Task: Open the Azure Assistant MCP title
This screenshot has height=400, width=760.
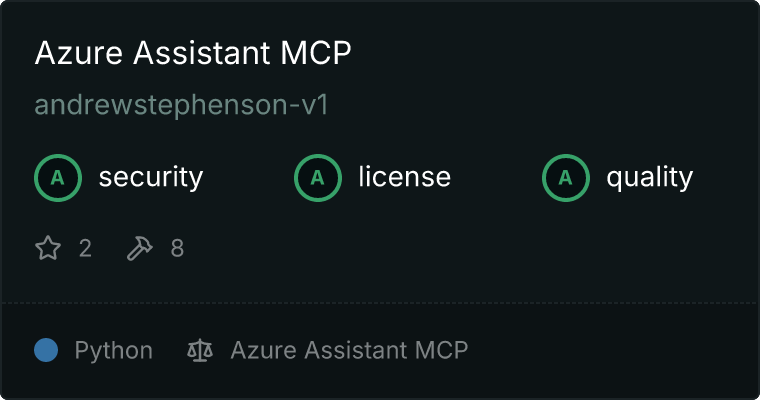Action: [193, 52]
